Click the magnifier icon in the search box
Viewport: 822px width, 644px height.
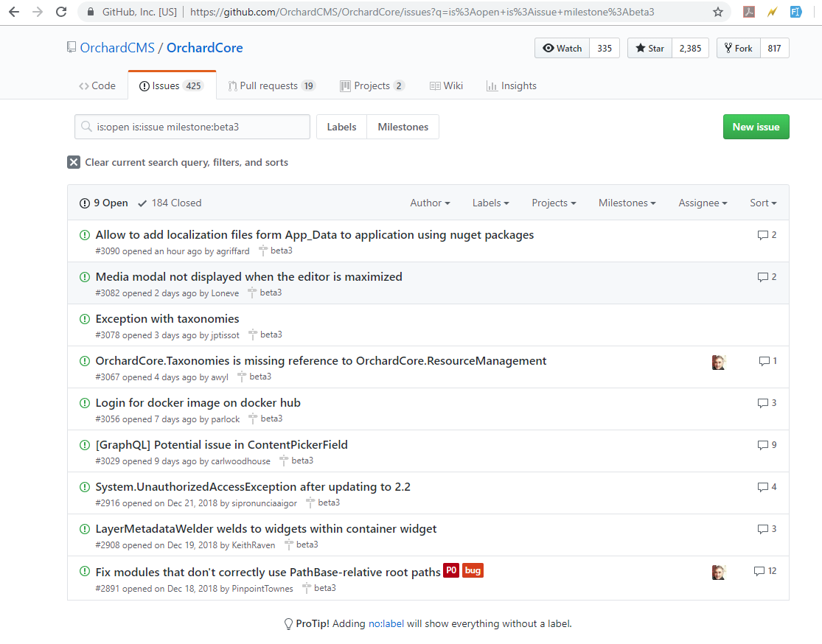[86, 126]
